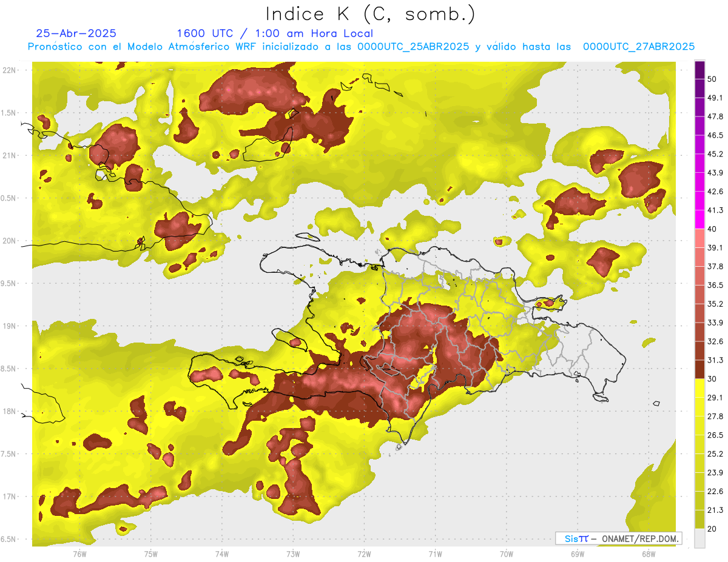This screenshot has height=562, width=728.
Task: Click the colorbar value "36.5"
Action: [716, 286]
